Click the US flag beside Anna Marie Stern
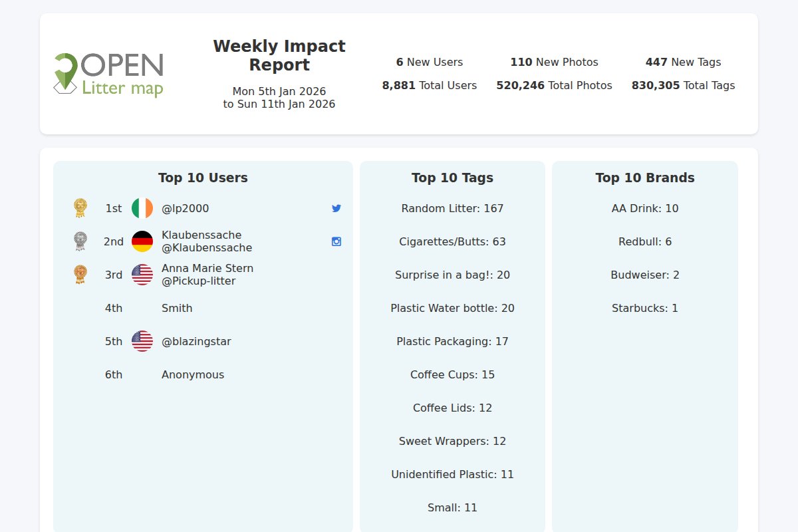The image size is (798, 532). click(142, 275)
